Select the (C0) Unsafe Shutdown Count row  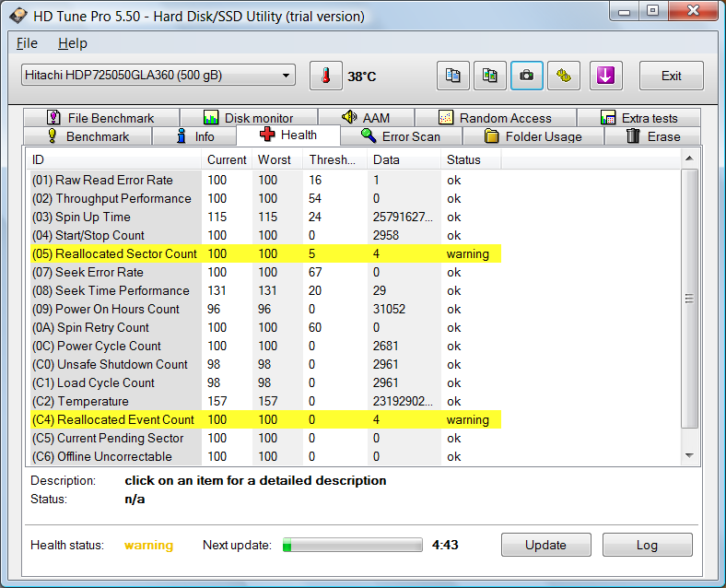click(x=265, y=364)
